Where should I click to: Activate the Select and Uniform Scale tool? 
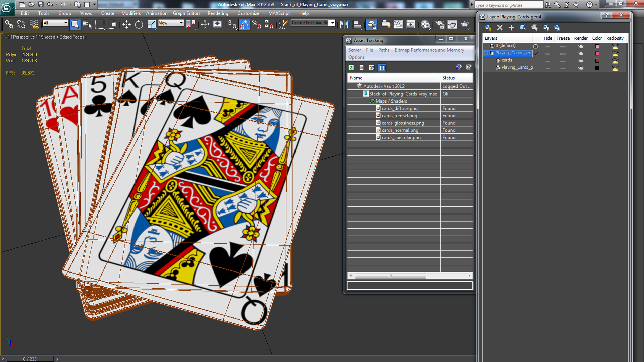pos(151,24)
